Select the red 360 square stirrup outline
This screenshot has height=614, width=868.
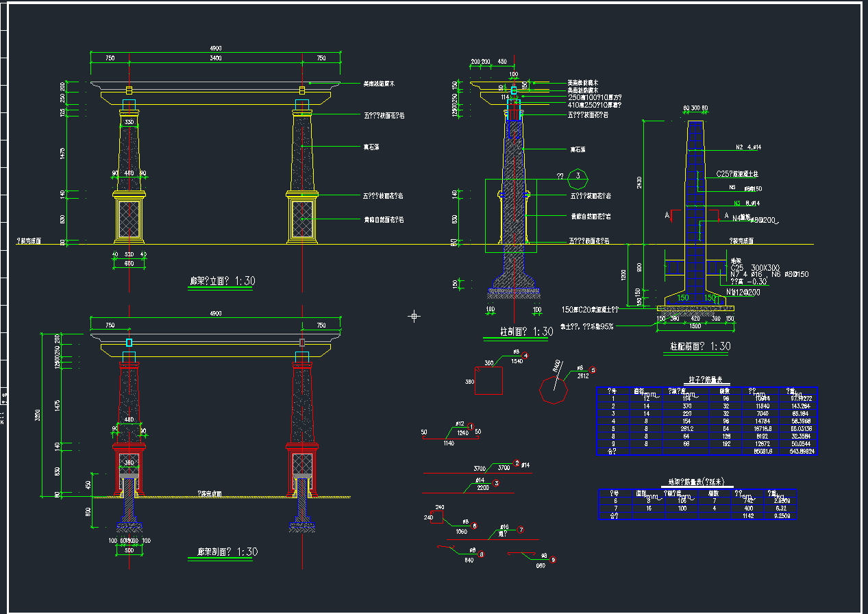[489, 381]
